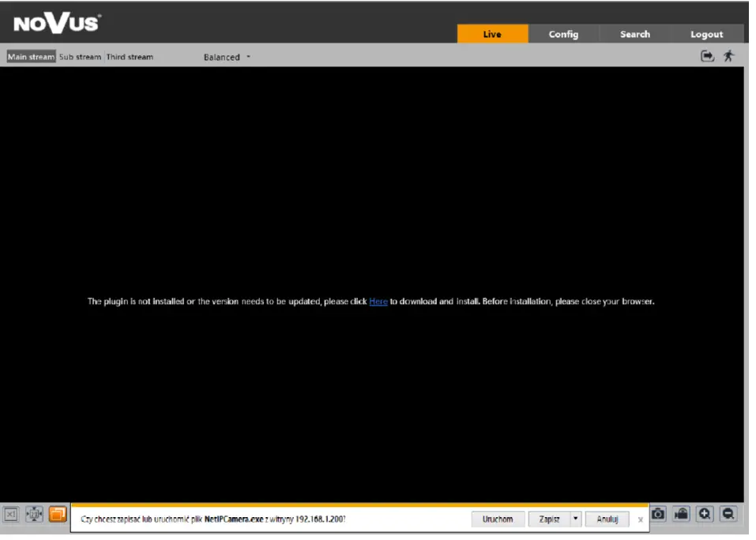Click the Here download link
This screenshot has width=756, height=540.
(x=378, y=302)
